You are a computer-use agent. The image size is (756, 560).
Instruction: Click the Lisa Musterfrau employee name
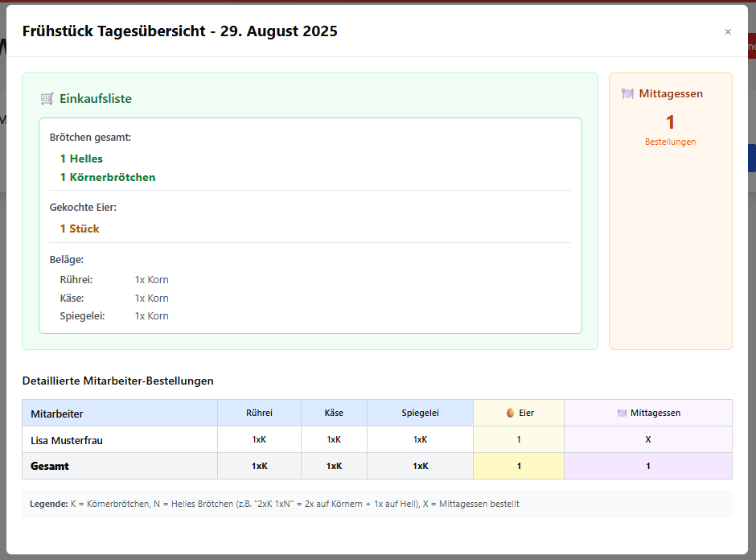point(67,440)
